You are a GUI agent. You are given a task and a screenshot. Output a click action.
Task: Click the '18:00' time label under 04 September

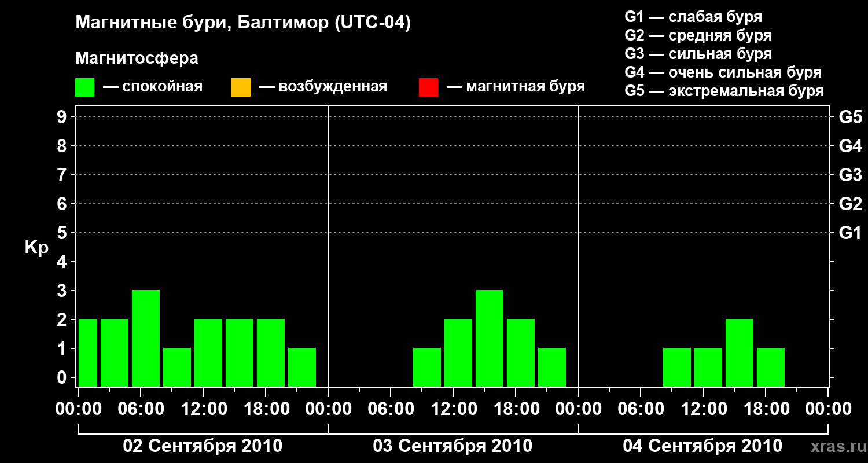pyautogui.click(x=766, y=409)
